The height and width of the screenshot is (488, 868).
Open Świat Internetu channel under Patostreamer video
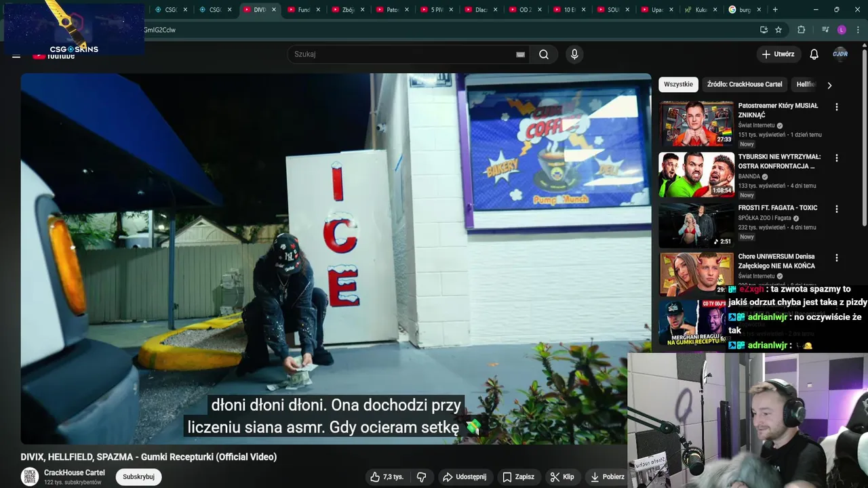(x=756, y=125)
